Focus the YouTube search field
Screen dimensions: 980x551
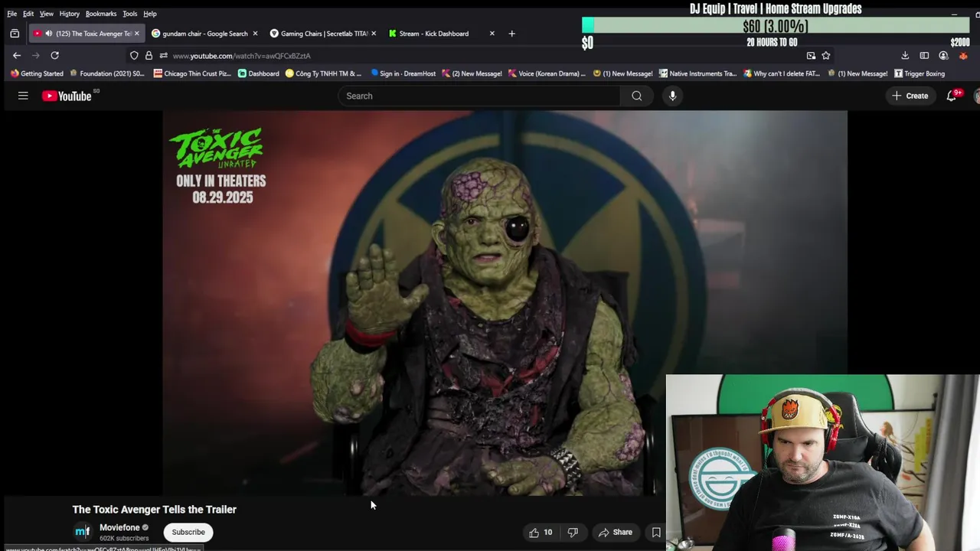tap(479, 96)
